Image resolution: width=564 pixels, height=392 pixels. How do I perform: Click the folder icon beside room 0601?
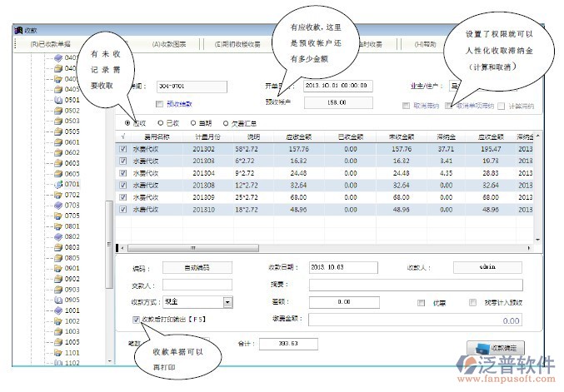(58, 142)
